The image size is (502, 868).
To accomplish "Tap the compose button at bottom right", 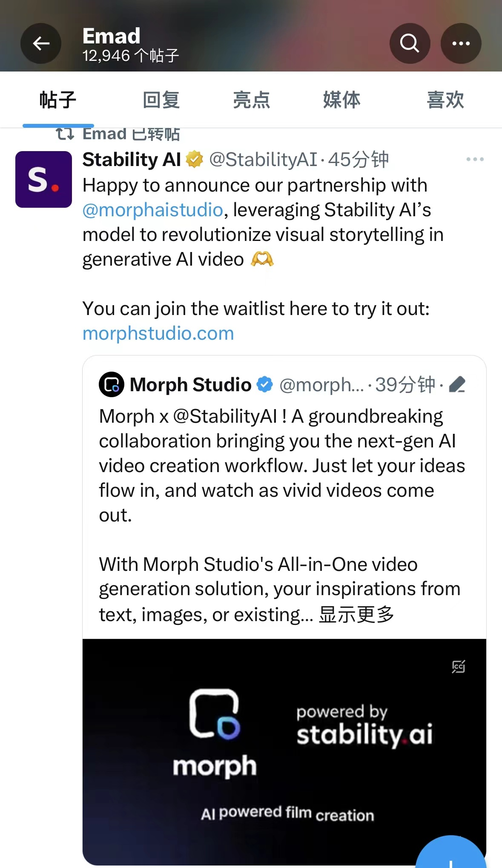I will click(x=451, y=856).
